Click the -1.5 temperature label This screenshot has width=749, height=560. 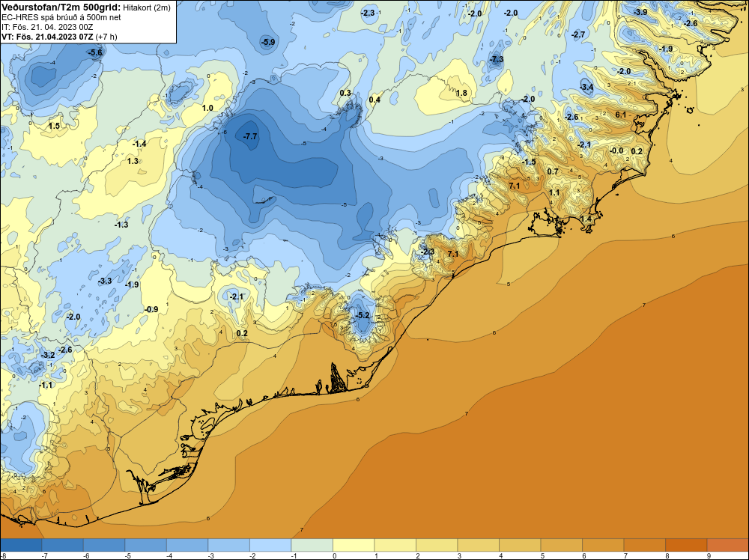coord(528,162)
